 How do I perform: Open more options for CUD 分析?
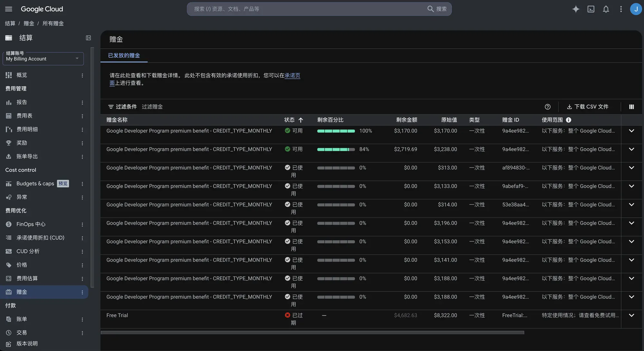(82, 251)
